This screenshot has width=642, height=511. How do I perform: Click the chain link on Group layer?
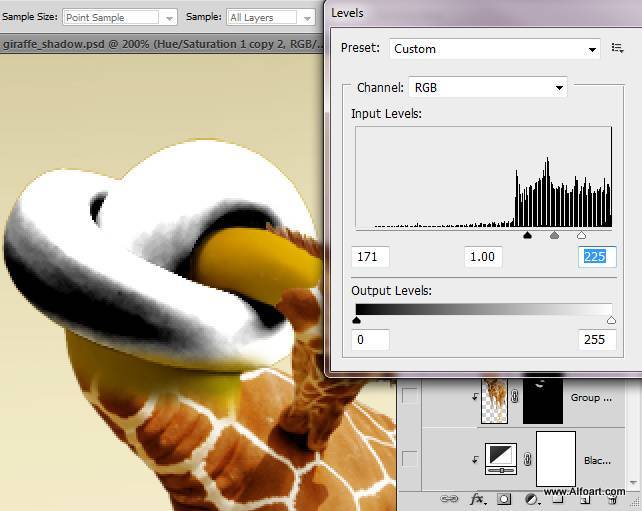517,397
